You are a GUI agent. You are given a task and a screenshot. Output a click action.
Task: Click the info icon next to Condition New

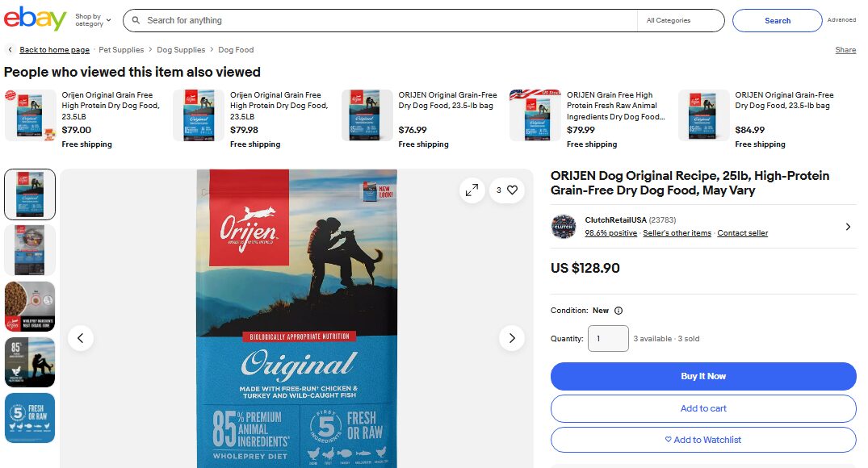click(618, 310)
